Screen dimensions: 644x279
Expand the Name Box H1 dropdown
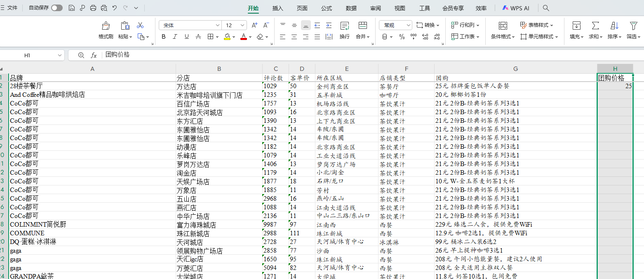coord(60,55)
